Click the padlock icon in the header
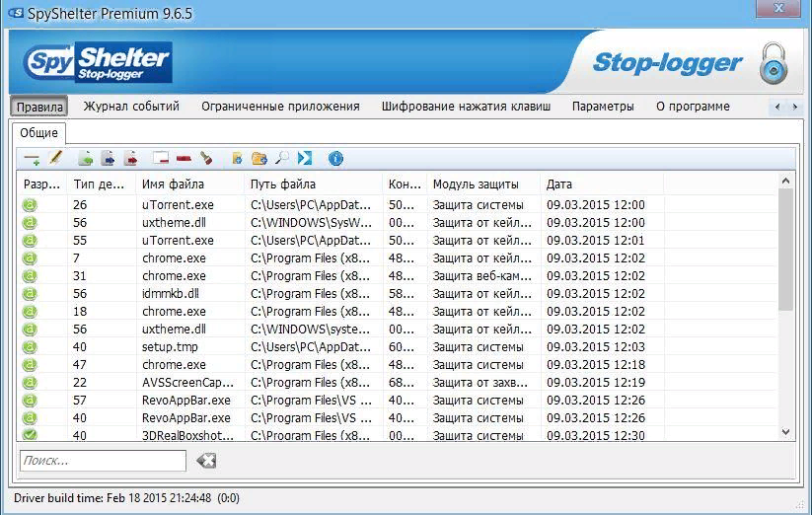The width and height of the screenshot is (812, 515). [x=774, y=63]
